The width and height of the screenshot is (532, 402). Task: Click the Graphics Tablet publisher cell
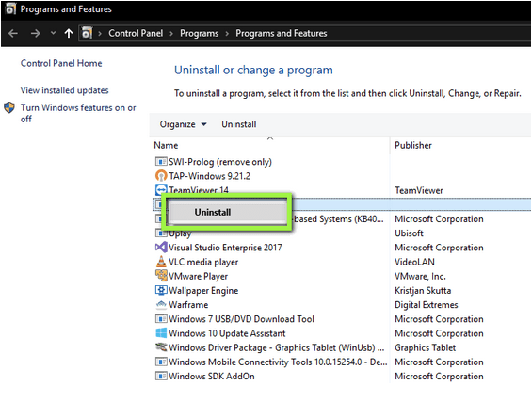pos(425,348)
